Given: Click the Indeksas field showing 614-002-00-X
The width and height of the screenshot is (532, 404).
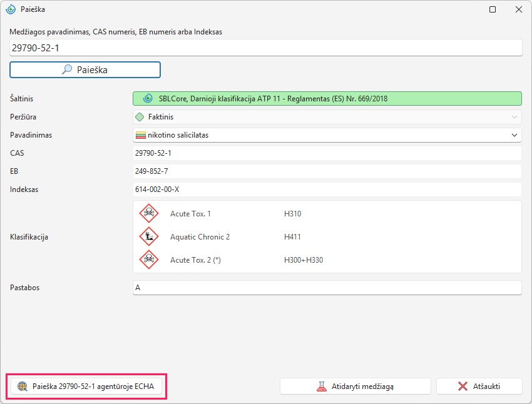Looking at the screenshot, I should point(327,189).
